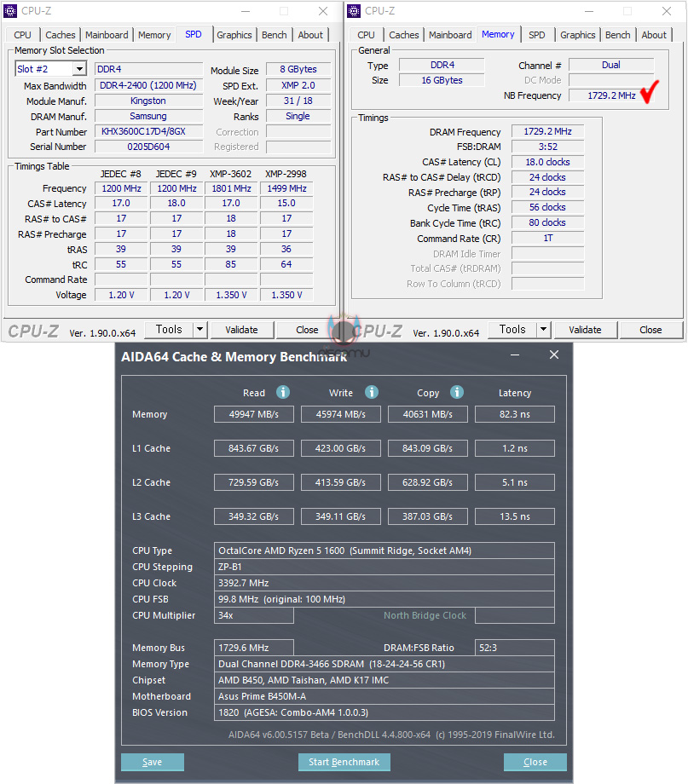Minimize the right CPU-Z window

coord(589,11)
